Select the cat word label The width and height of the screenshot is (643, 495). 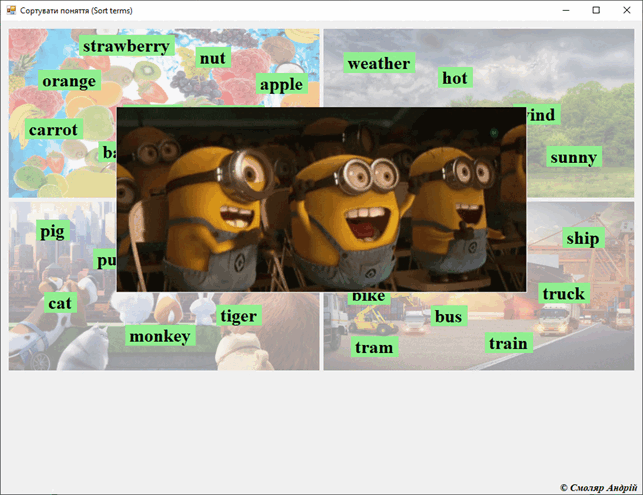[x=60, y=303]
